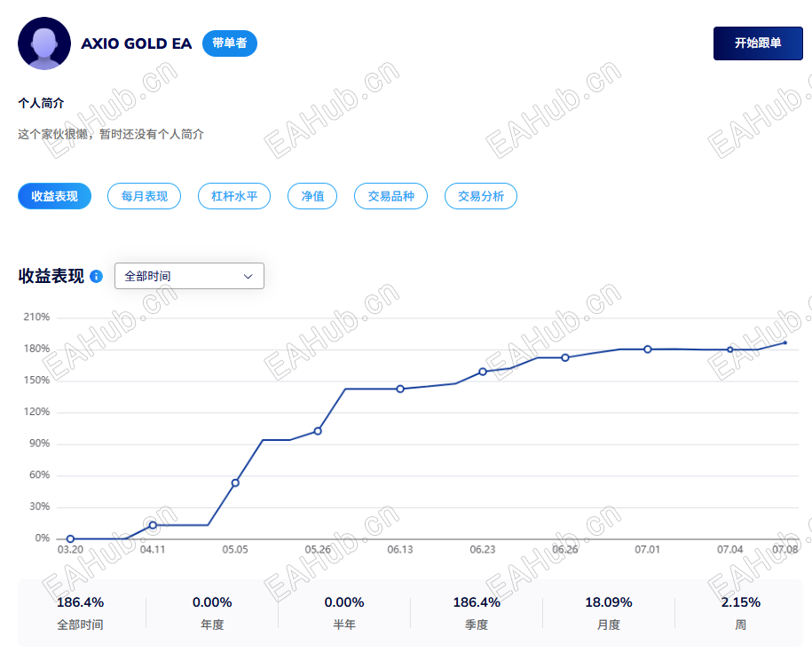Select the 07.01 chart data point
Viewport: 812px width, 652px height.
(x=648, y=350)
